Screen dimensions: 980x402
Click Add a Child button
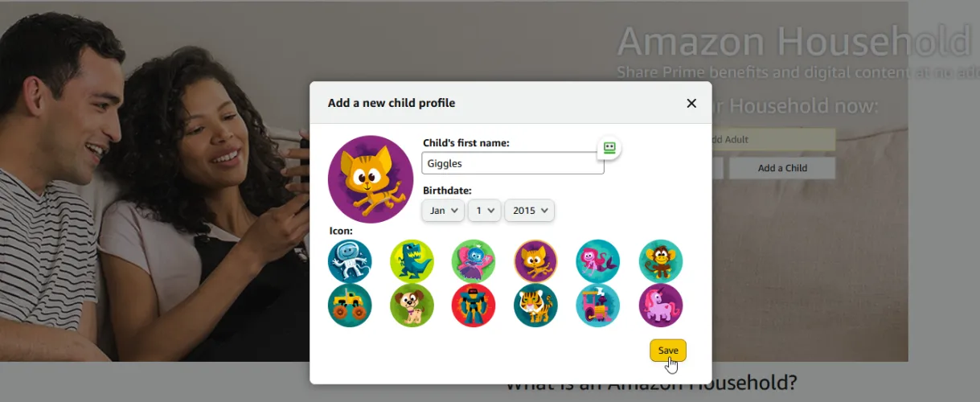(782, 168)
